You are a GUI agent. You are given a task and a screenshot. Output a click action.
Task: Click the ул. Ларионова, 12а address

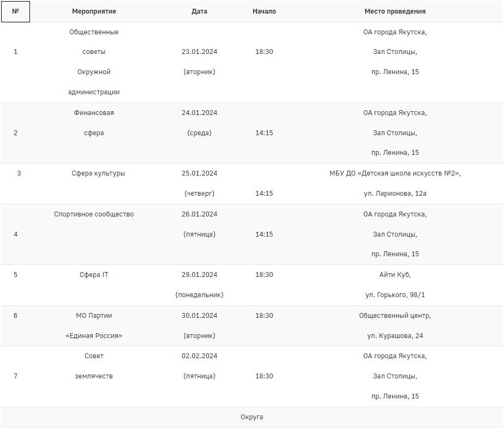pyautogui.click(x=395, y=194)
